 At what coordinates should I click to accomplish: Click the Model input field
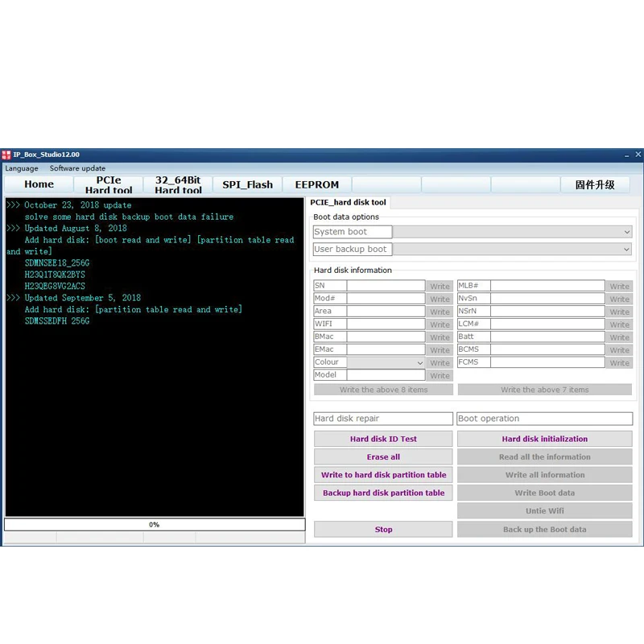tap(386, 375)
